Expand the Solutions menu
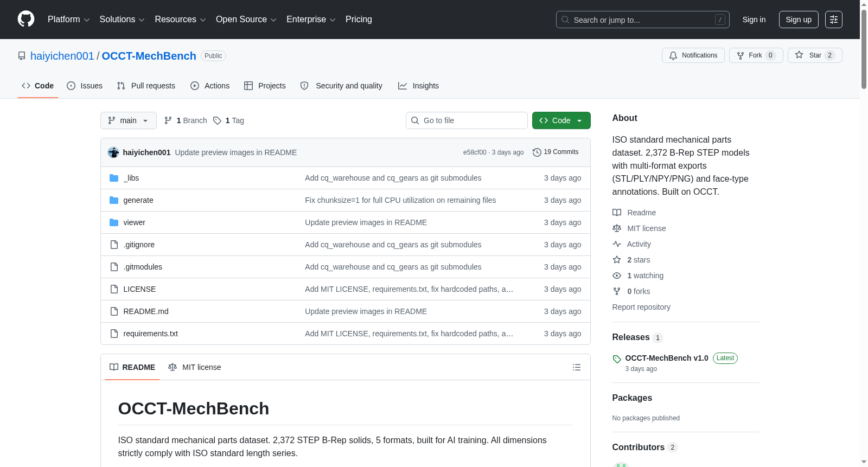The height and width of the screenshot is (467, 868). (122, 20)
